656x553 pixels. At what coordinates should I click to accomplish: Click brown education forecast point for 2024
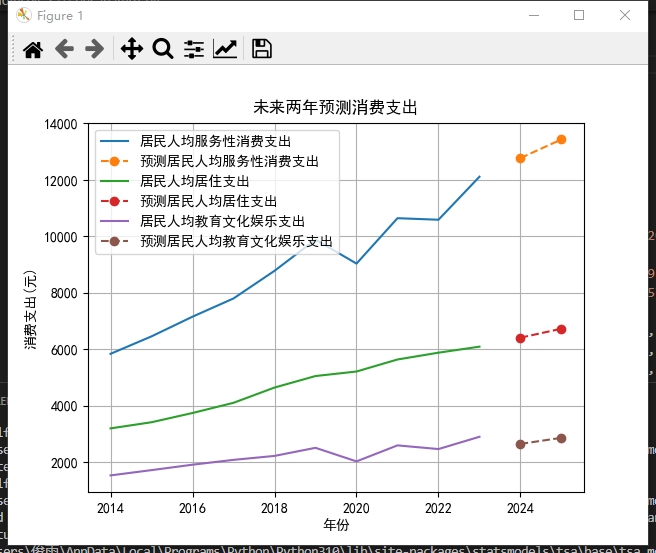click(x=520, y=444)
